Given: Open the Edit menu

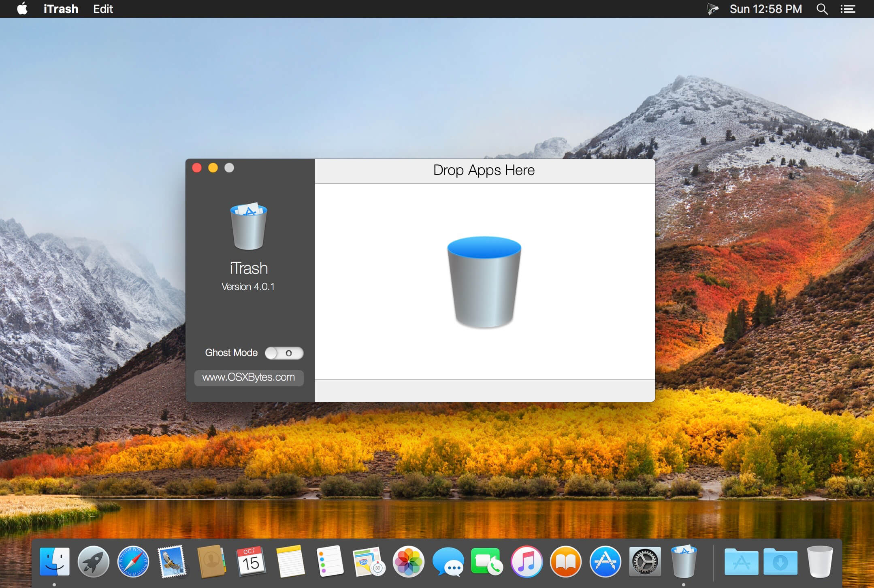Looking at the screenshot, I should tap(103, 9).
